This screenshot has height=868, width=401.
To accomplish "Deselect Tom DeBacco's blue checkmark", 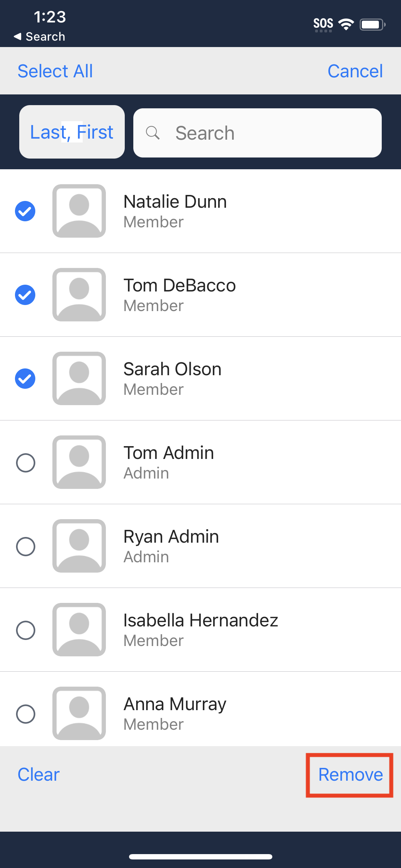I will pos(25,295).
